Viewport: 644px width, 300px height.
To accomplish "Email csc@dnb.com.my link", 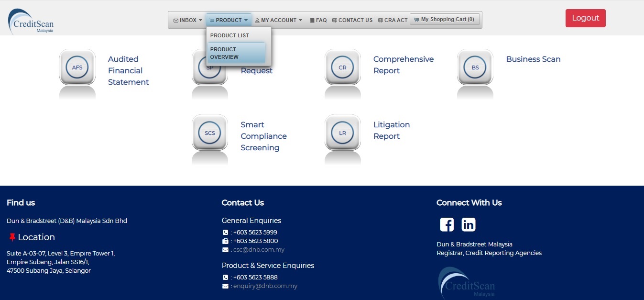I will [259, 250].
